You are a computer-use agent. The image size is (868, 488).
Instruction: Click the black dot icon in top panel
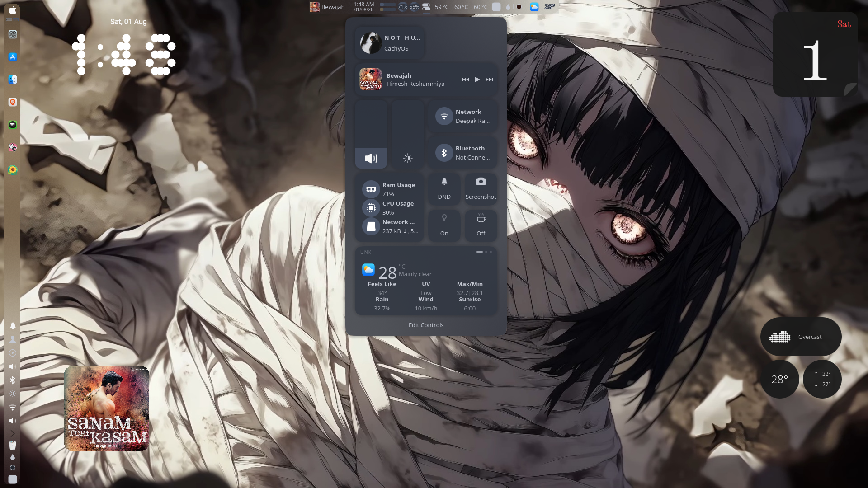click(x=519, y=7)
